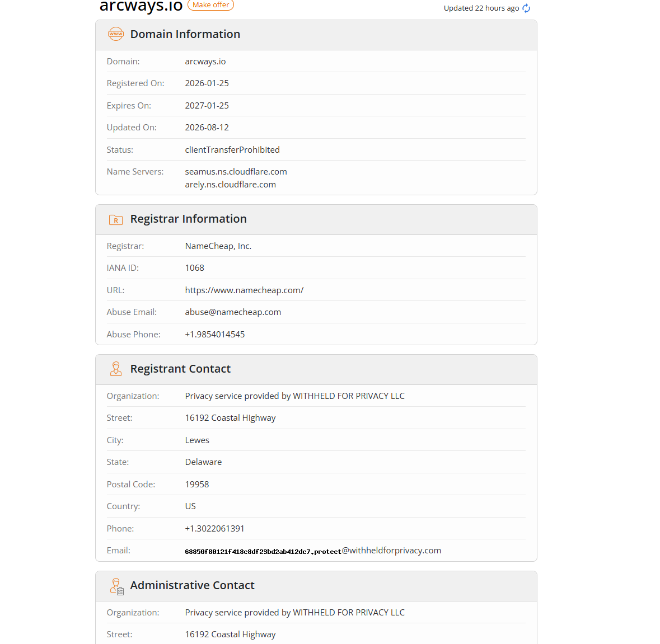Click the Make offer button
This screenshot has height=644, width=660.
coord(210,5)
